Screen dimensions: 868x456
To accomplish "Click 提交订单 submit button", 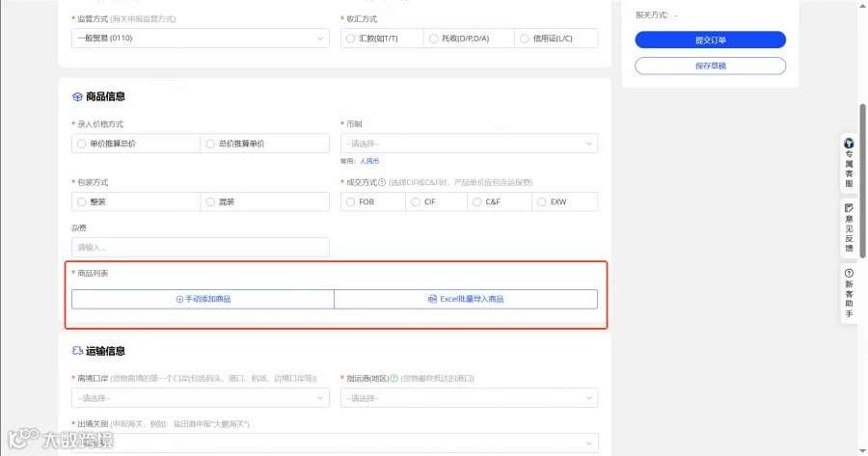I will pos(710,40).
